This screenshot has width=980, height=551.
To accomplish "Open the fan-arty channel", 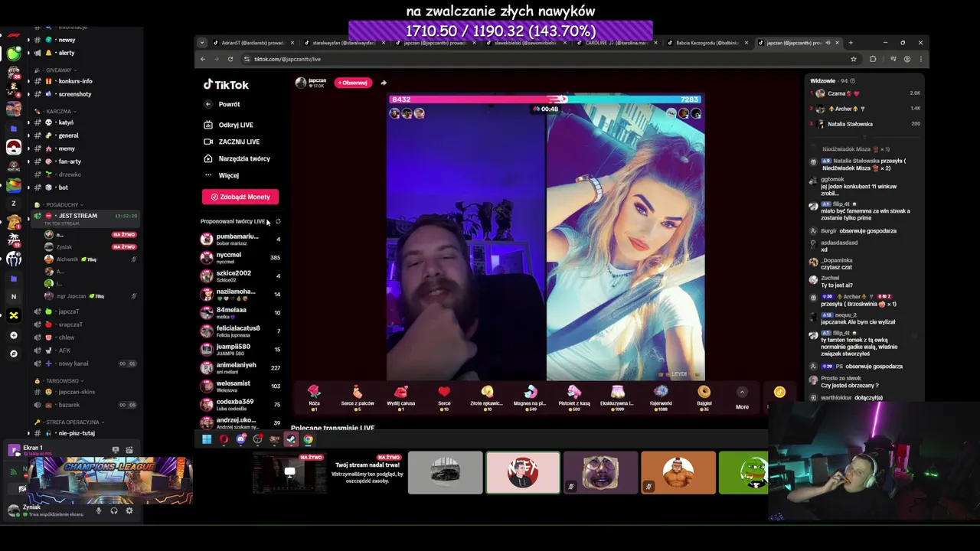I will [x=70, y=161].
